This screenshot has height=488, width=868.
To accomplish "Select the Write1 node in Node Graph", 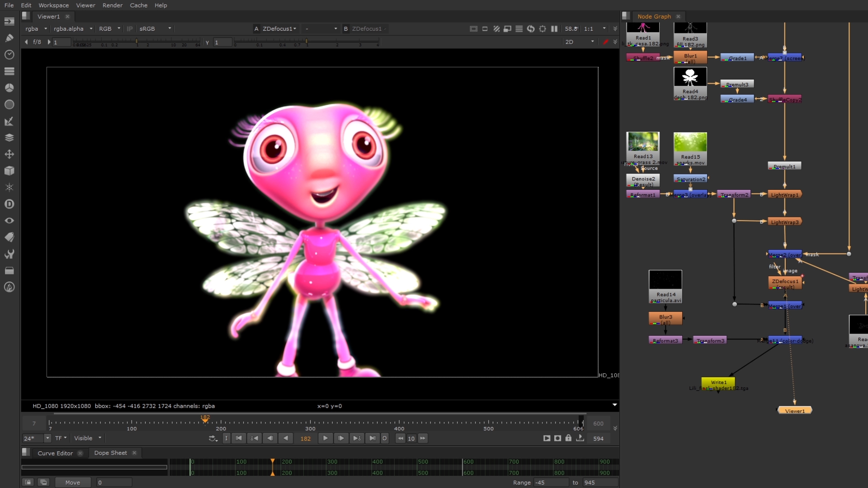I will pos(718,382).
